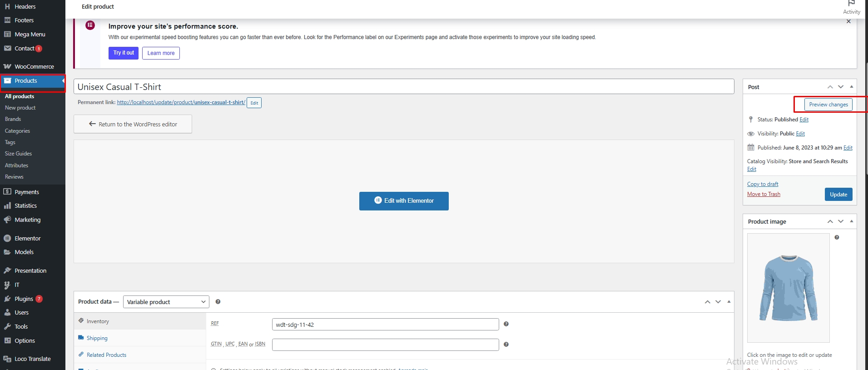Go to Categories under Products
Image resolution: width=868 pixels, height=370 pixels.
pyautogui.click(x=17, y=131)
